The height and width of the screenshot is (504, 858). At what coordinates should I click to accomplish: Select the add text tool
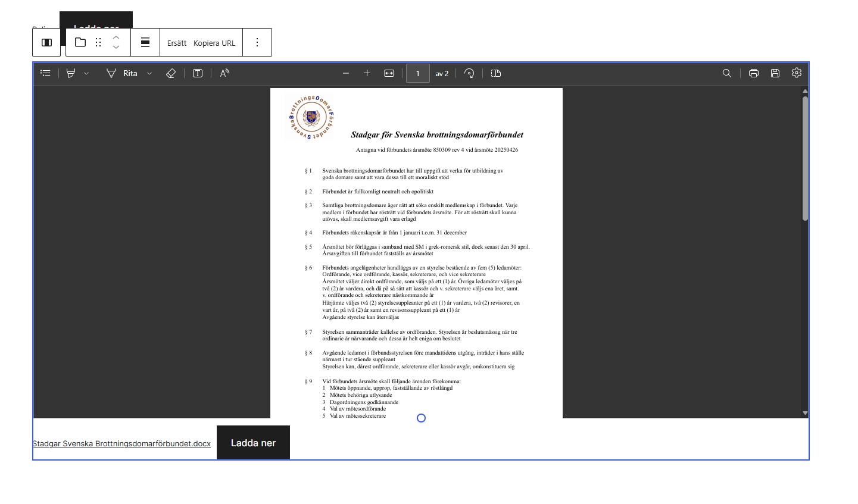(x=198, y=73)
